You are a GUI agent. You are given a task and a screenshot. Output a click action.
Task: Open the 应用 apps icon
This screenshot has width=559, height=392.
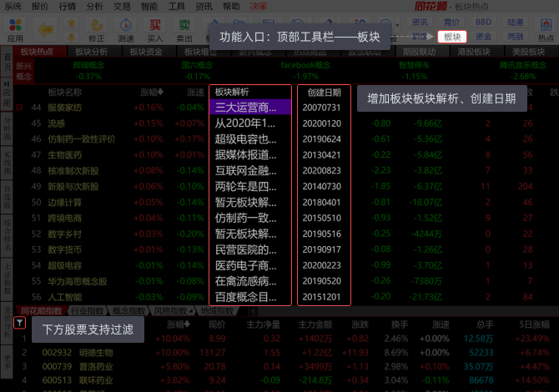tap(15, 30)
